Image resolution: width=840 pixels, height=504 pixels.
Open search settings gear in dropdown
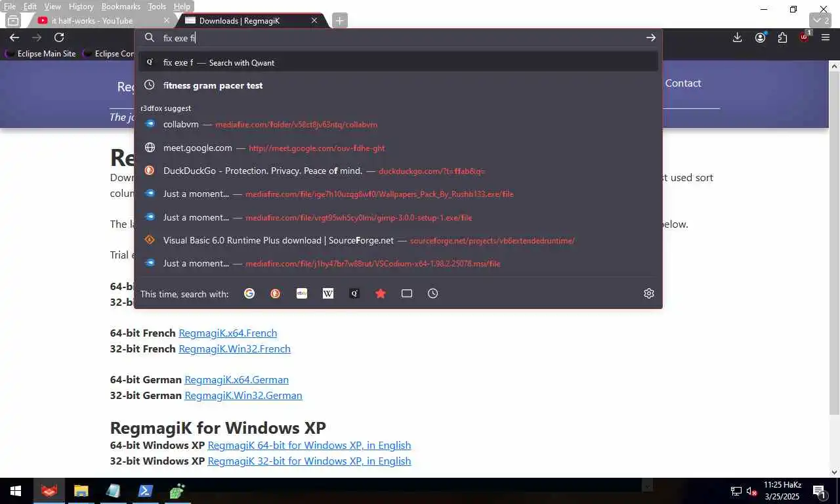tap(649, 293)
